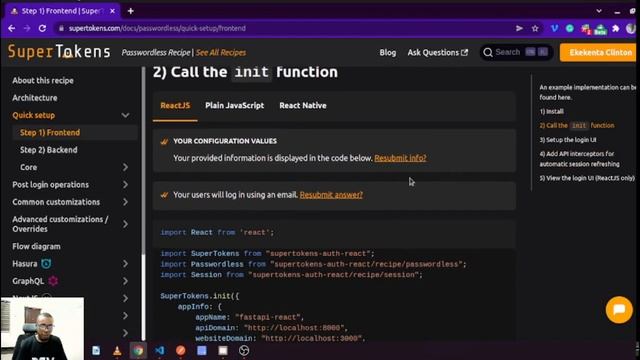Open the Blog menu item
The height and width of the screenshot is (360, 640).
388,53
